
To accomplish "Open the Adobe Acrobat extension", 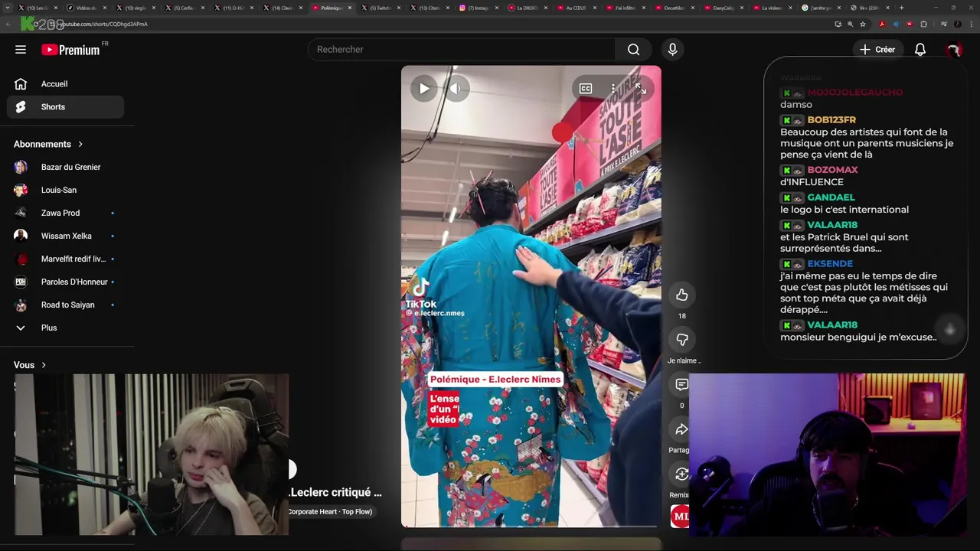I will (x=882, y=24).
